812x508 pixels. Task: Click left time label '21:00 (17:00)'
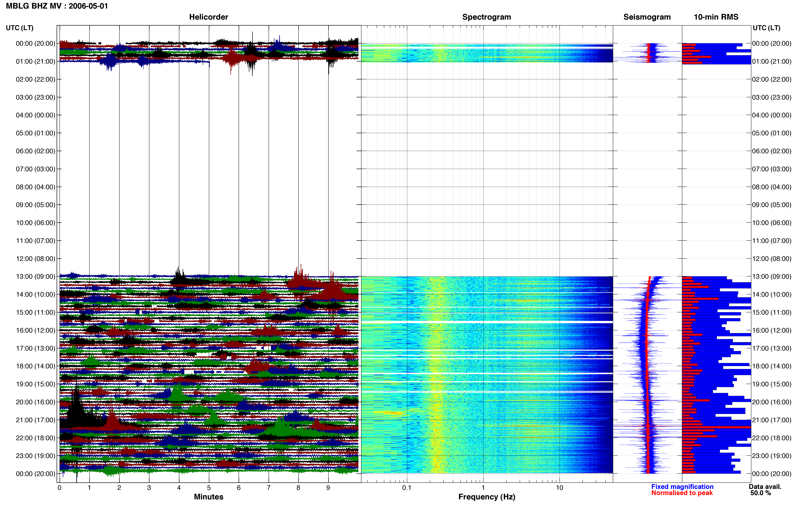click(36, 420)
